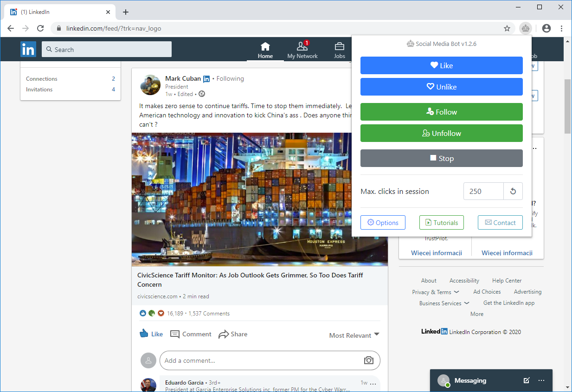
Task: Start bot Like action
Action: 442,65
